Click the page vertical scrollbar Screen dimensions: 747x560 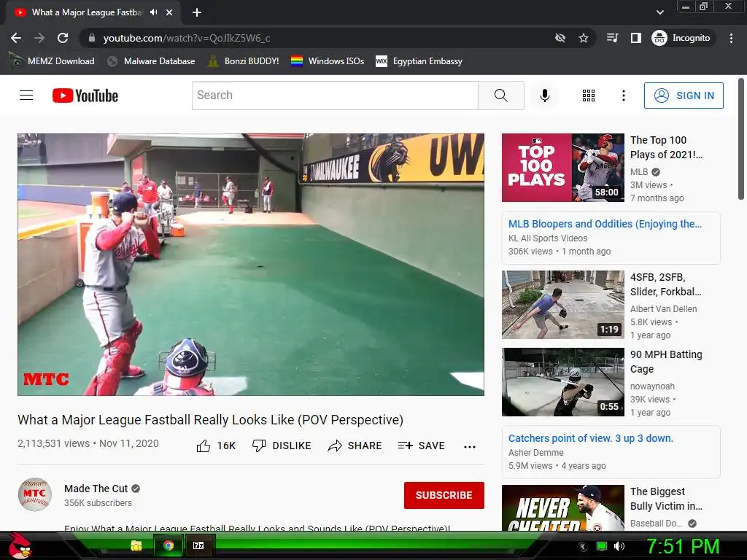click(741, 139)
